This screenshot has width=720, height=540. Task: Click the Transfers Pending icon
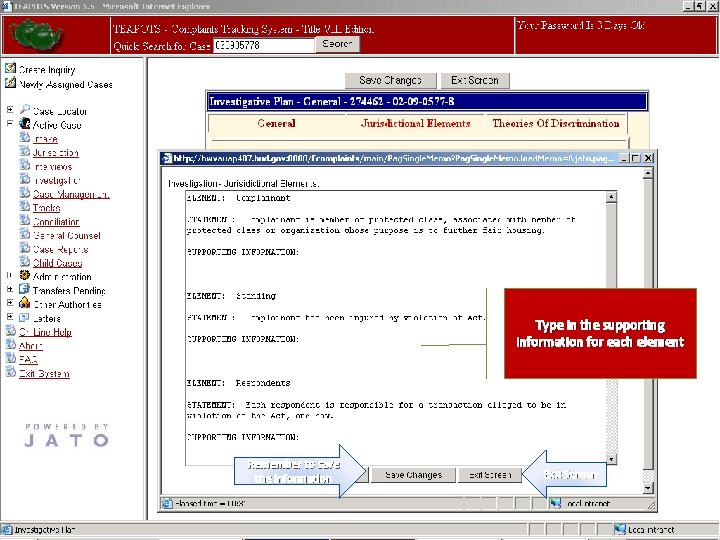coord(25,289)
